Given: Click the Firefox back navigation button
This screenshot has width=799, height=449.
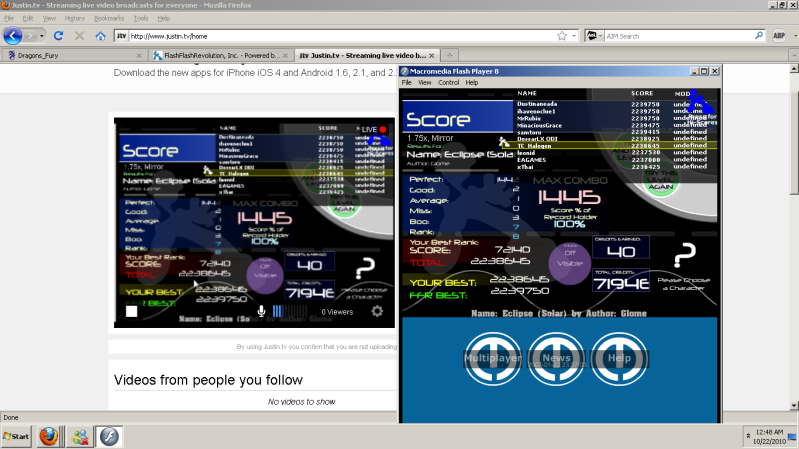Looking at the screenshot, I should (13, 36).
